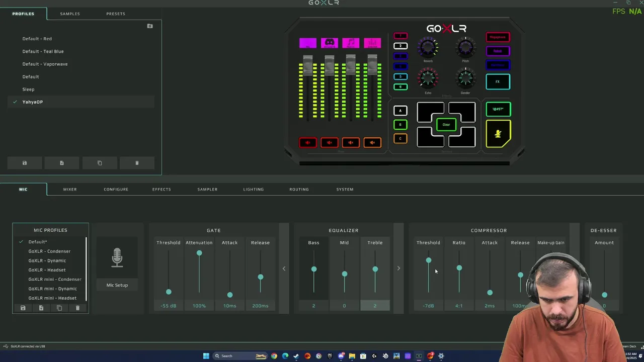The height and width of the screenshot is (362, 644).
Task: Open the Mic Setup dialog
Action: [117, 285]
